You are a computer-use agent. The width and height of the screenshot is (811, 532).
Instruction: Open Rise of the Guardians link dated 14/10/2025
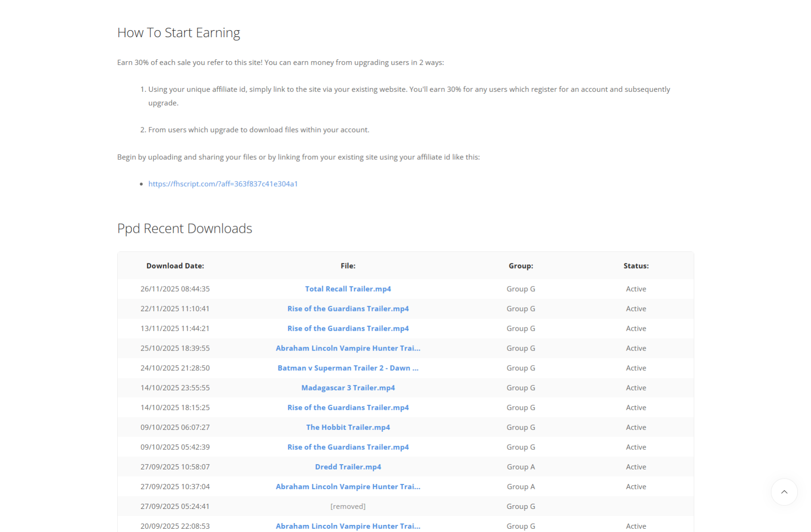[x=348, y=407]
